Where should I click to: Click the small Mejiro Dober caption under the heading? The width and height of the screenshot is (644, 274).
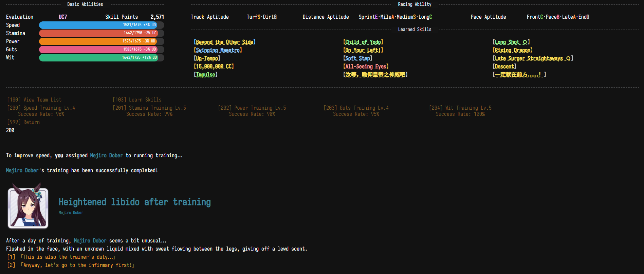click(x=71, y=213)
